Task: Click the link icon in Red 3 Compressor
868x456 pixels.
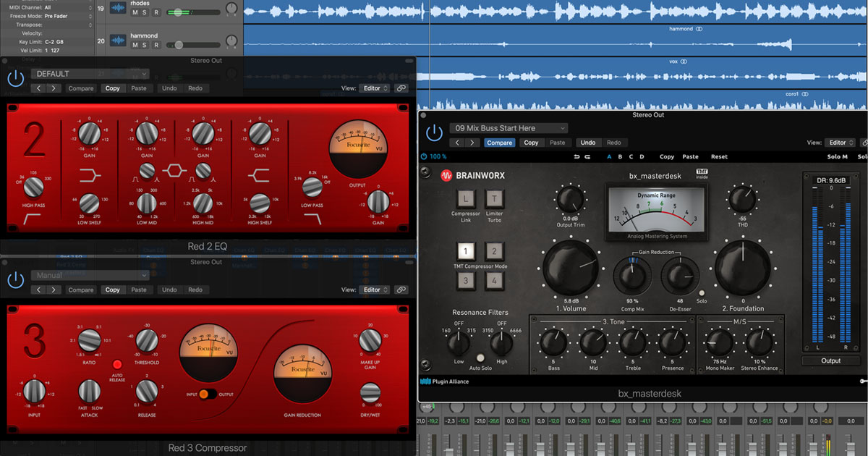Action: (x=401, y=290)
